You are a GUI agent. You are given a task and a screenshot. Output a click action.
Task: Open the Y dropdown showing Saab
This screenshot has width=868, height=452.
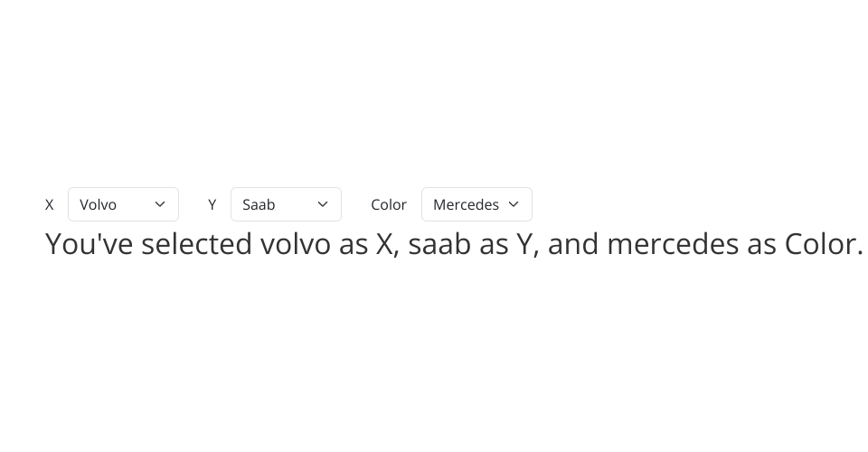[286, 204]
